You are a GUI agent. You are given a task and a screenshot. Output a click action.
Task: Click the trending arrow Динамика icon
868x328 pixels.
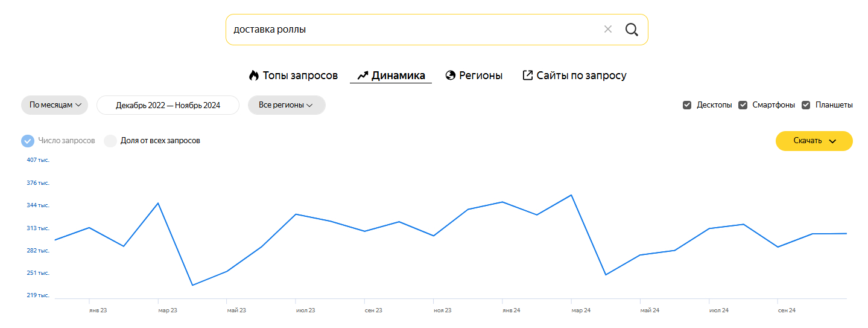(x=363, y=76)
